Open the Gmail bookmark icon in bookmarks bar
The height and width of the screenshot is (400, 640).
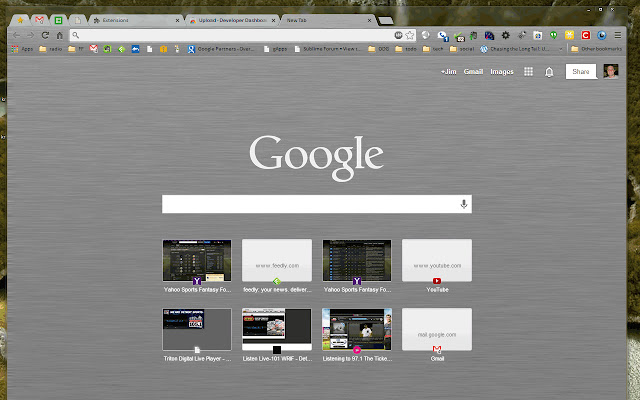pyautogui.click(x=93, y=49)
